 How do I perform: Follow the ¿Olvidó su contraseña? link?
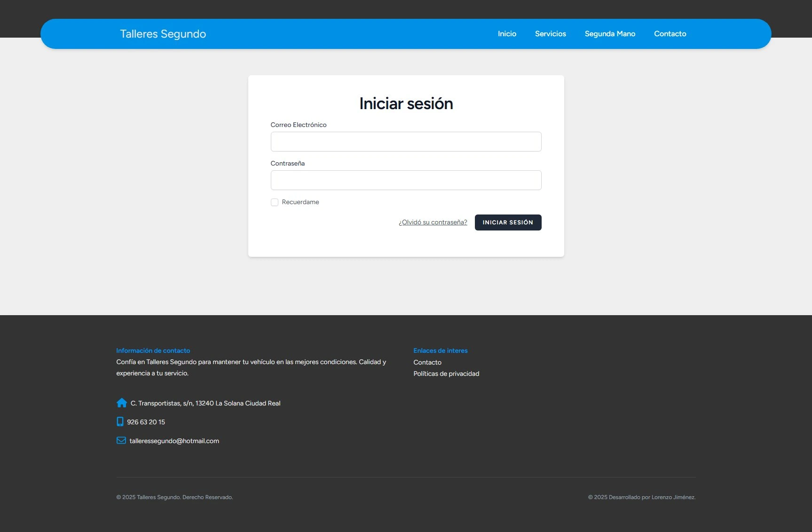(433, 222)
